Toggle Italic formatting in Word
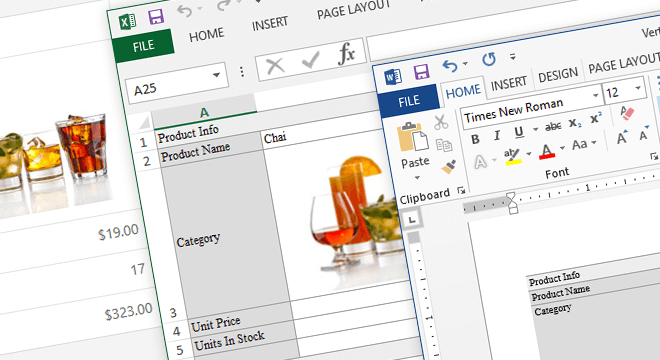 [497, 136]
